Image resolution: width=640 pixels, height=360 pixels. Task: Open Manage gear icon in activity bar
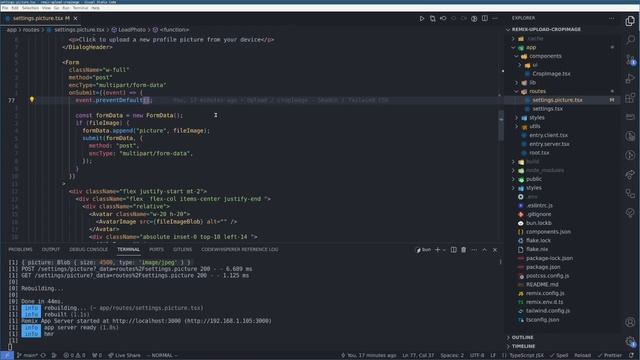click(x=630, y=341)
